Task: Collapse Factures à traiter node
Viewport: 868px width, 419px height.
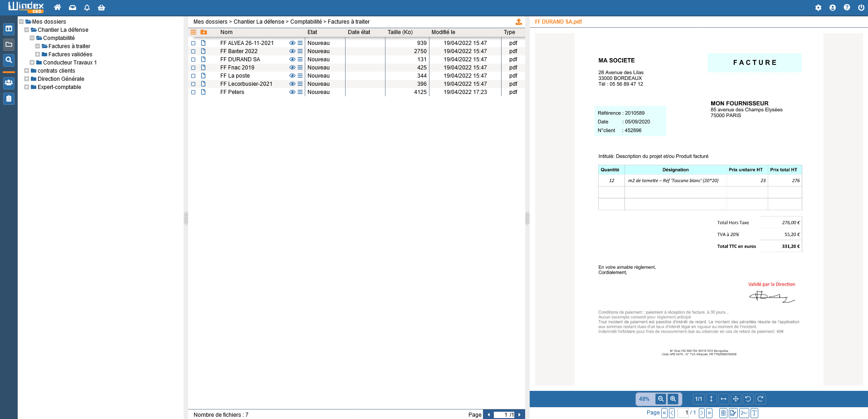Action: click(37, 46)
